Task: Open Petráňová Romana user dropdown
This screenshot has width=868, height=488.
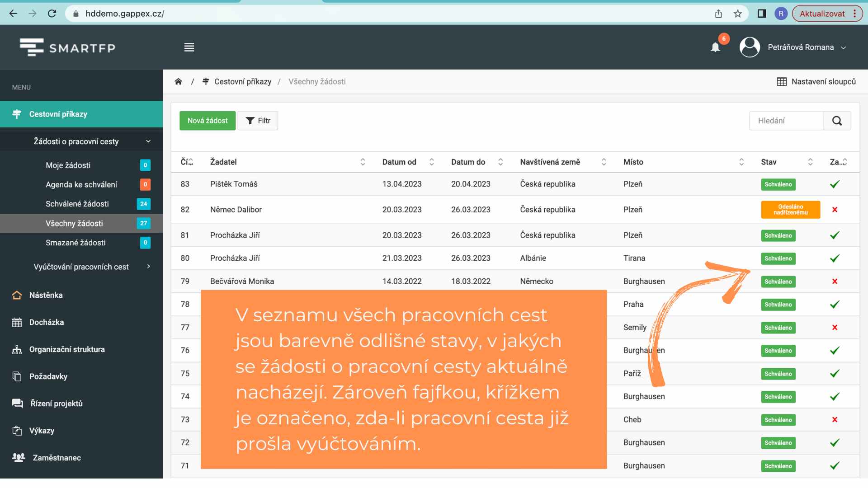Action: point(801,47)
